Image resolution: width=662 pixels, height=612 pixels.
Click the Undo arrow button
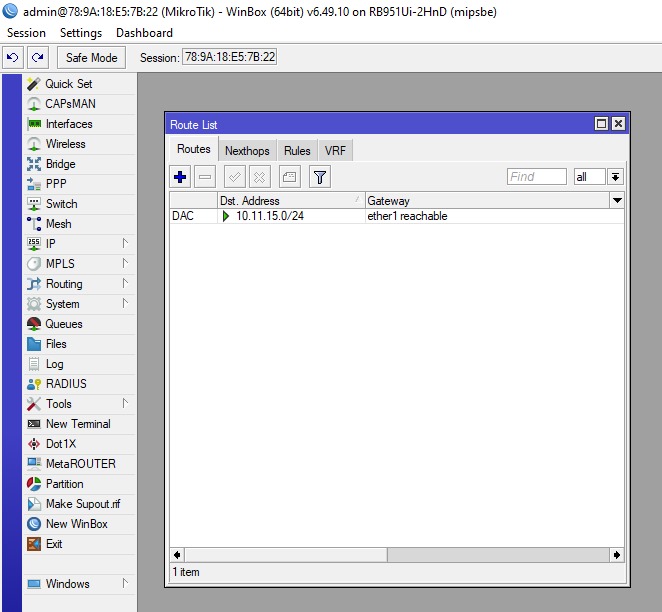point(13,57)
